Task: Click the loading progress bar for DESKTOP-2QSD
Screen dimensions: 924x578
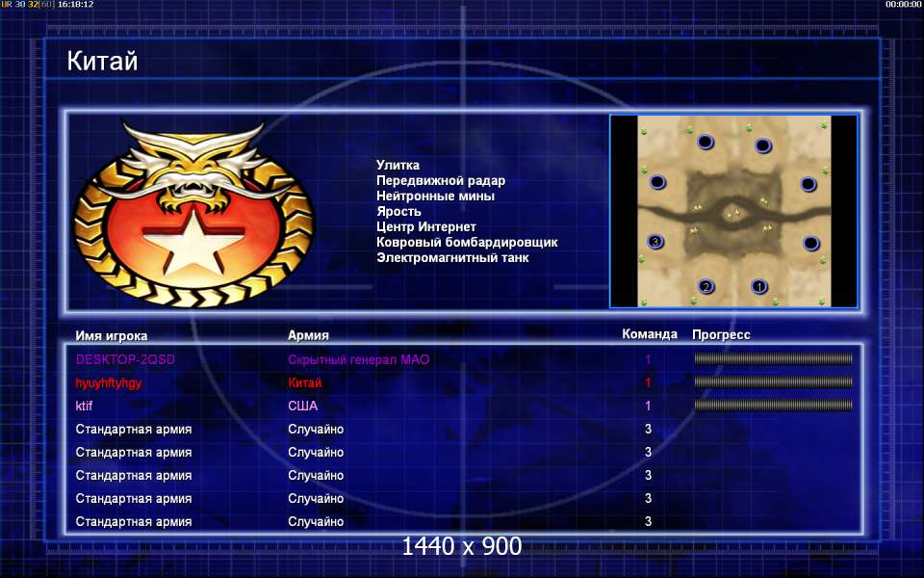Action: [773, 358]
